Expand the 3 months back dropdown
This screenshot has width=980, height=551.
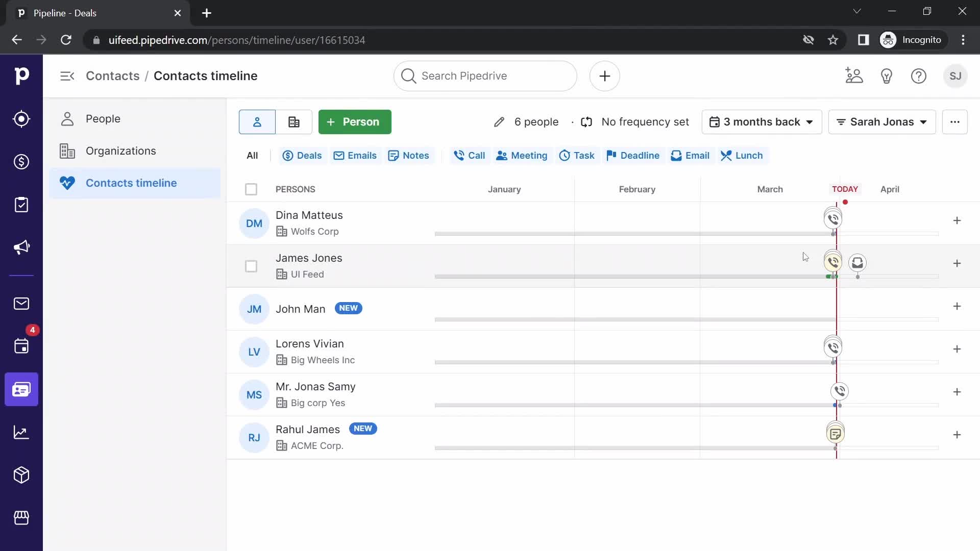[761, 122]
